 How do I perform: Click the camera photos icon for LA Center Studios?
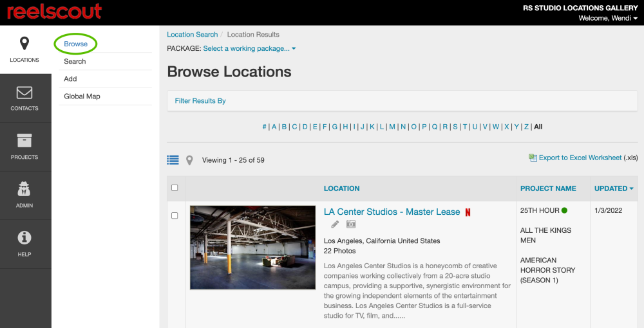(x=351, y=224)
